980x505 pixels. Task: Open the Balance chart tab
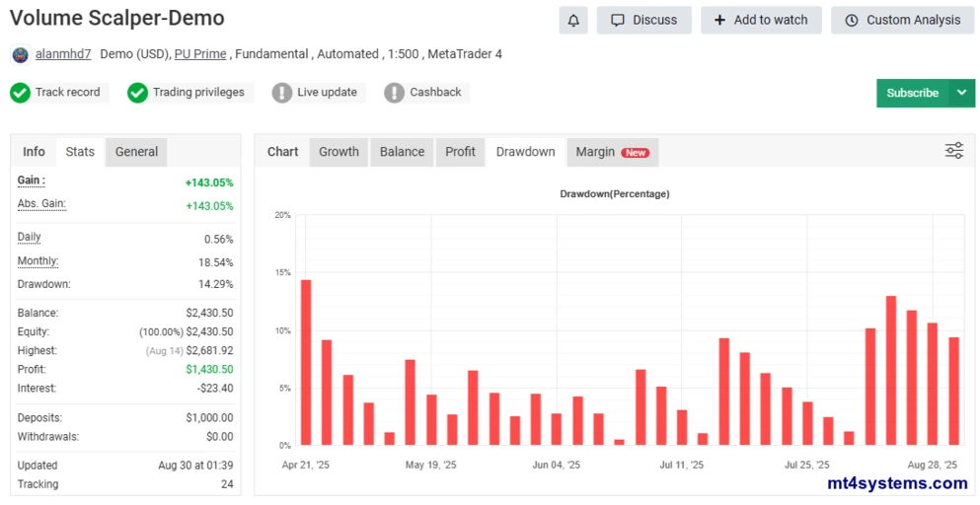click(x=402, y=152)
